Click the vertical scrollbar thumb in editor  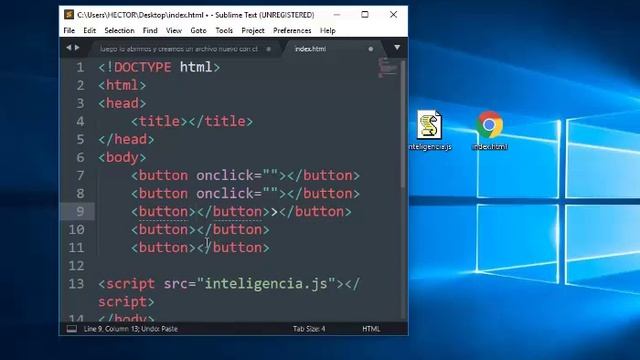(403, 123)
